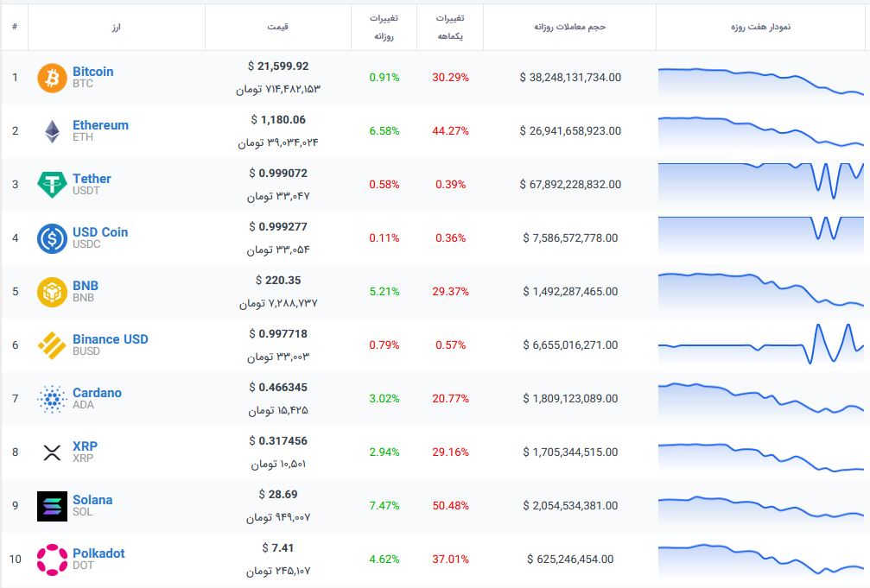Click USD Coin volume $ 7,586,572,778.00
This screenshot has height=588, width=870.
click(570, 238)
